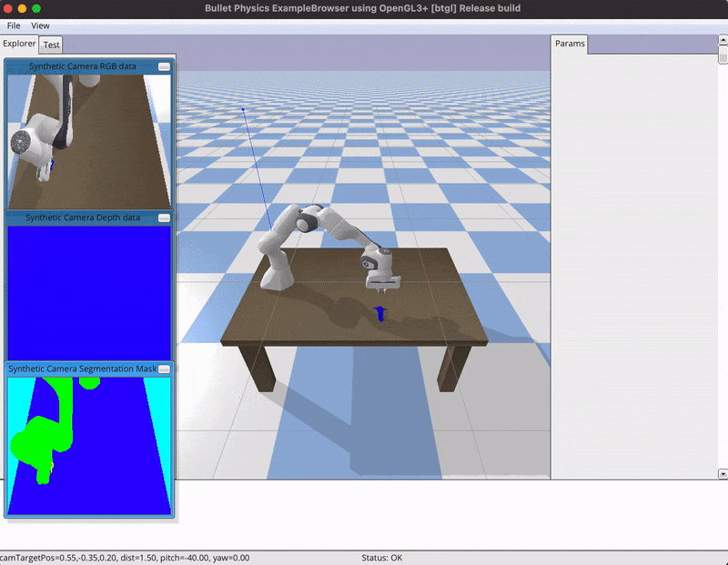Close the window with the red button
Screen dimensions: 728x565
point(8,8)
